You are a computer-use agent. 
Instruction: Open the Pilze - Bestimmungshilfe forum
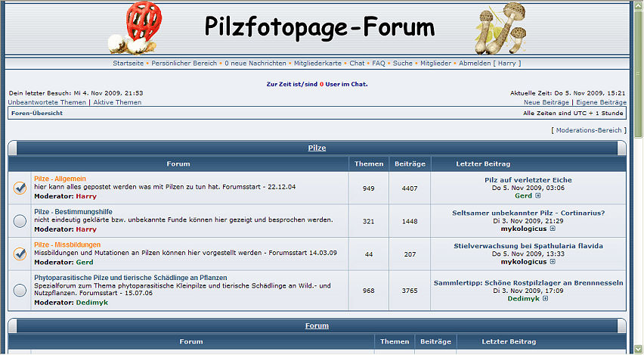pyautogui.click(x=73, y=212)
